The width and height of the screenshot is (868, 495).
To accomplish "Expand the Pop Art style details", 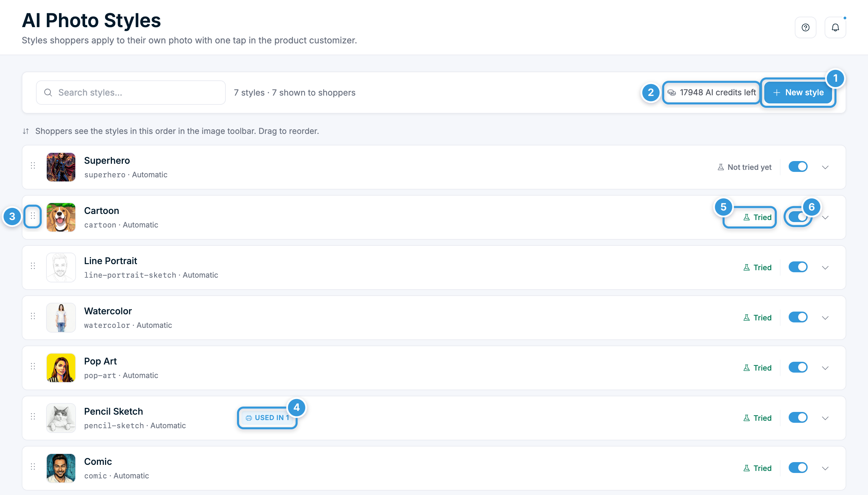I will pos(825,368).
